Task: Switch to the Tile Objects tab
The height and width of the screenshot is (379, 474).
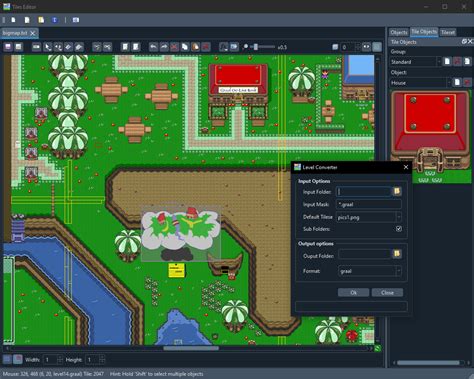Action: click(424, 32)
